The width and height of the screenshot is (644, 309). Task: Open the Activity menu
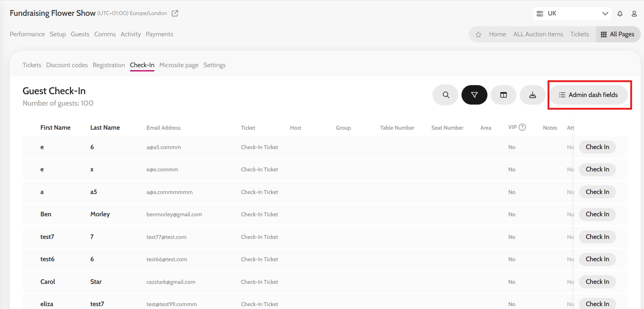131,34
